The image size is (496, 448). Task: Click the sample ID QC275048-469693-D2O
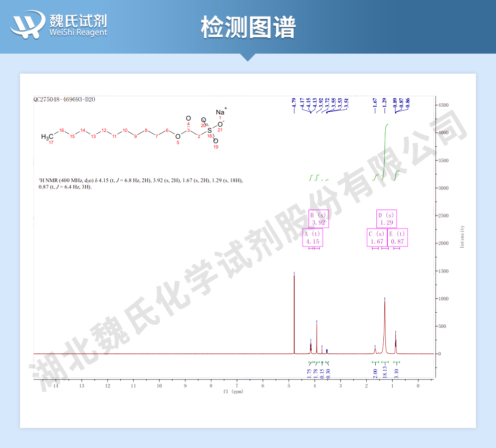64,99
